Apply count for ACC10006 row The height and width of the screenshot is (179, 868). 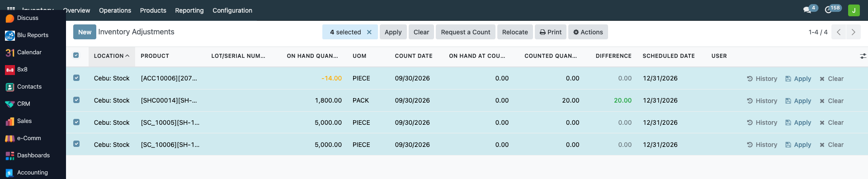click(798, 79)
